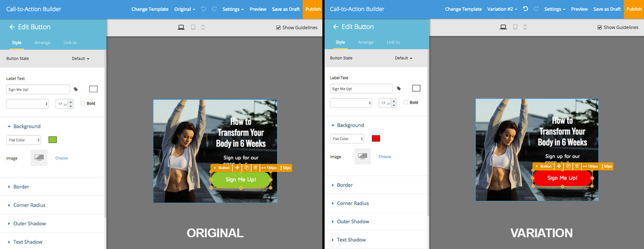Select desktop preview icon in the Variation panel
Screen dimensions: 644x249
click(x=502, y=27)
